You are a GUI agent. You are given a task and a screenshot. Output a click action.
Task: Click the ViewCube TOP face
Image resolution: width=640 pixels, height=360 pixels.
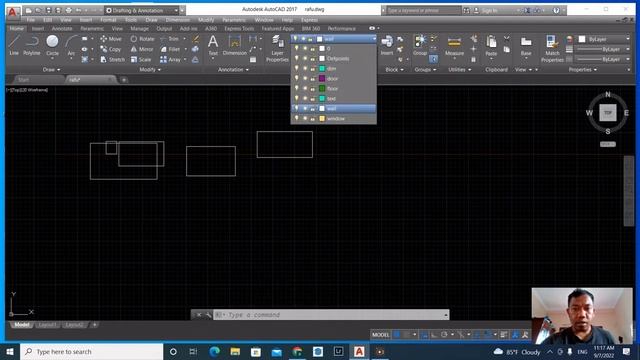tap(608, 113)
